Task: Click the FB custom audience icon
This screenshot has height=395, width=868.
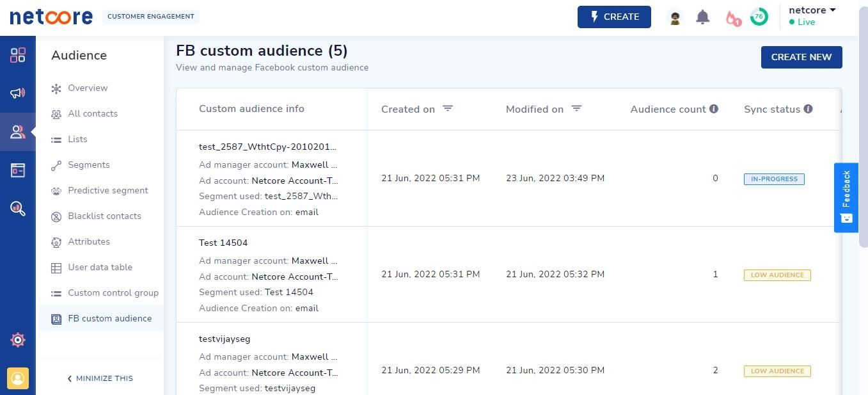Action: tap(56, 319)
